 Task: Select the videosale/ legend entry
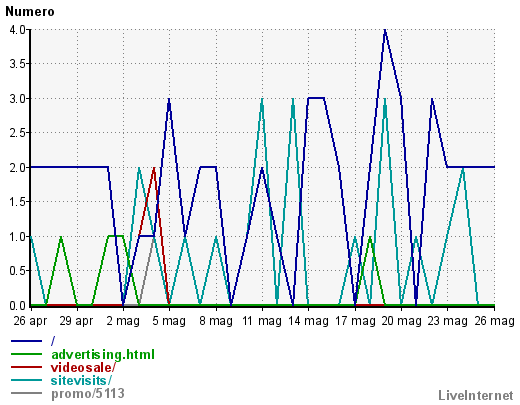pyautogui.click(x=83, y=367)
